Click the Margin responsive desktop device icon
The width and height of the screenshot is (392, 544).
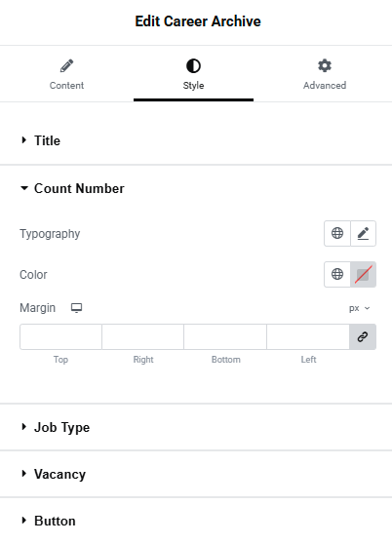(76, 308)
